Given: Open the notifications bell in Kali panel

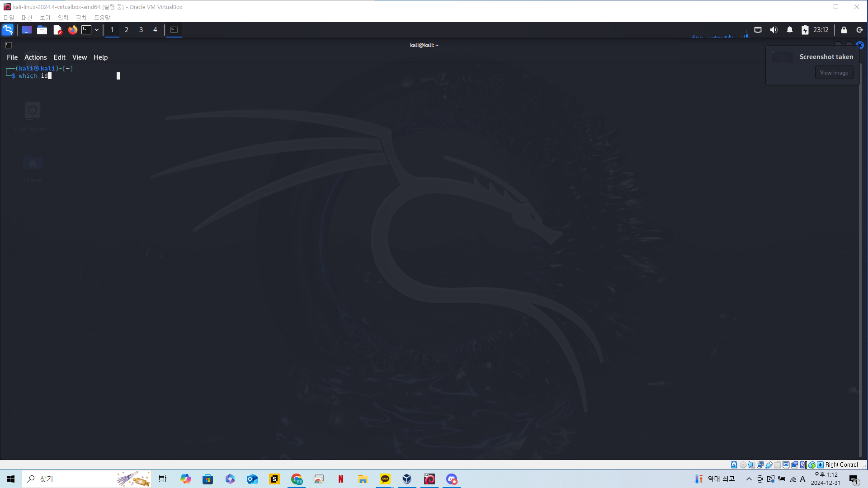Looking at the screenshot, I should (789, 30).
